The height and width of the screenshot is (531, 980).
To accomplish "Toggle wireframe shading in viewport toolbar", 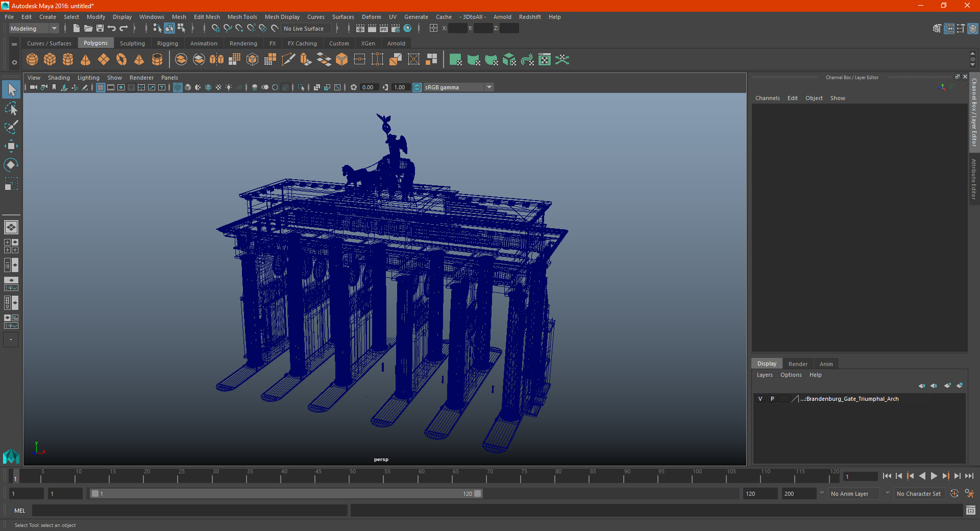I will coord(178,87).
